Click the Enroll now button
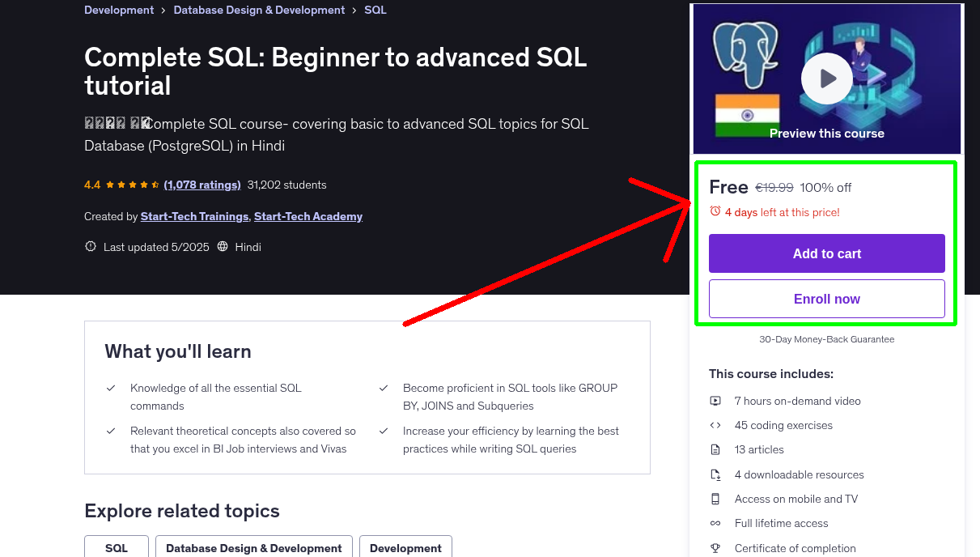This screenshot has height=557, width=980. (827, 299)
